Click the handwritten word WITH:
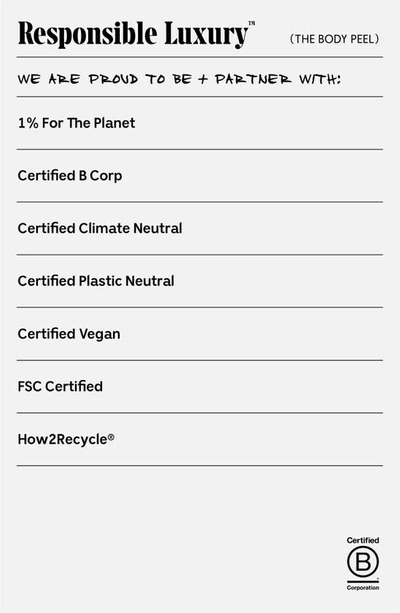Viewport: 400px width, 613px height. pos(320,79)
